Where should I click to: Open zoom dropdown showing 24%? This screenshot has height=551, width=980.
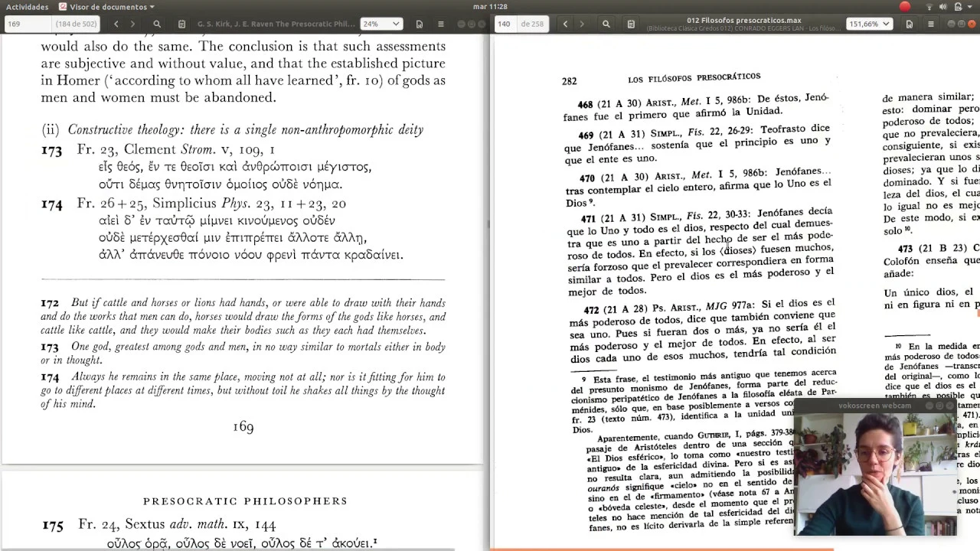381,24
